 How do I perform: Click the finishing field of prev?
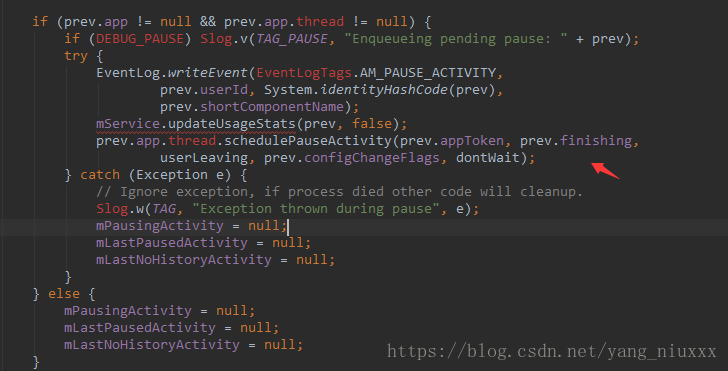coord(595,141)
